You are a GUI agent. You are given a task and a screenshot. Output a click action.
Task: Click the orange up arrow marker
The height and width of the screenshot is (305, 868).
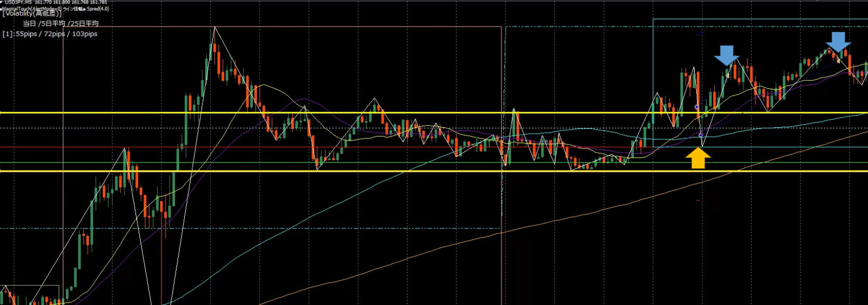(698, 158)
